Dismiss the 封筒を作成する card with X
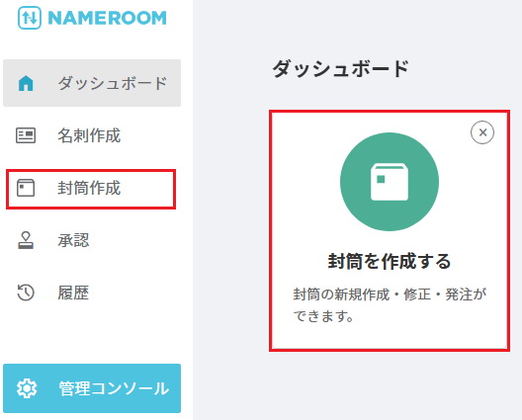Screen dimensions: 522x420 (482, 132)
